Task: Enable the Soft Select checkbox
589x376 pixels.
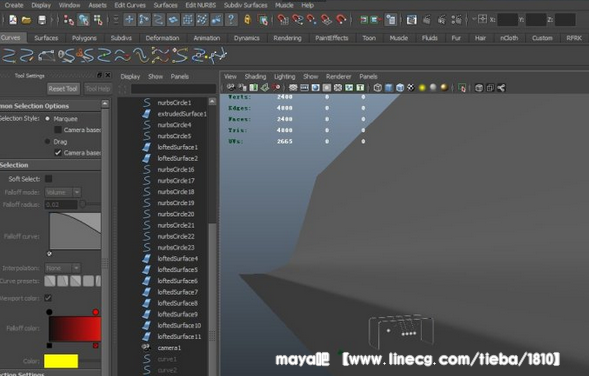Action: click(48, 179)
